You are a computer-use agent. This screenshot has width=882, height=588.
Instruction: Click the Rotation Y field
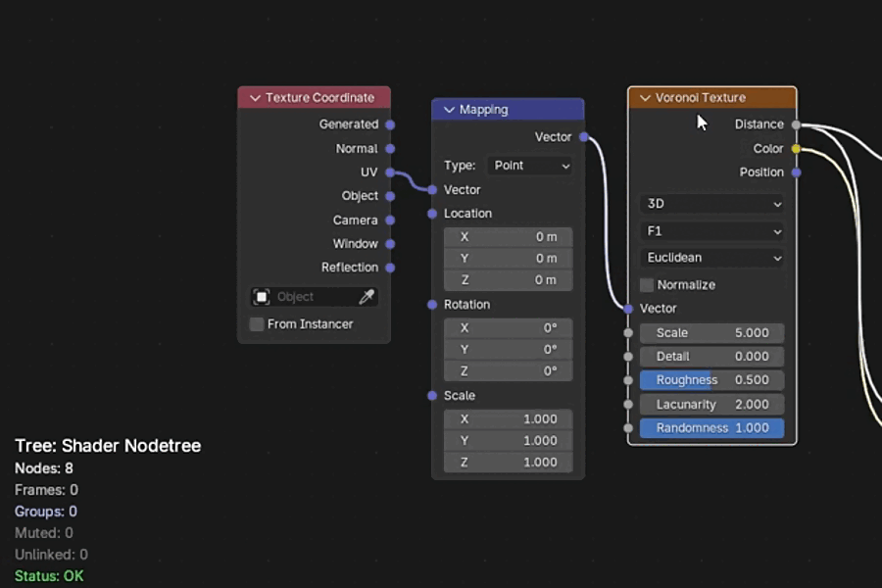(x=509, y=350)
